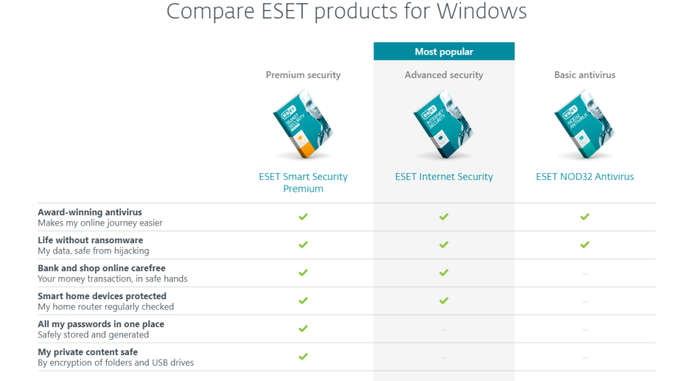Click the Premium security column heading

tap(303, 75)
